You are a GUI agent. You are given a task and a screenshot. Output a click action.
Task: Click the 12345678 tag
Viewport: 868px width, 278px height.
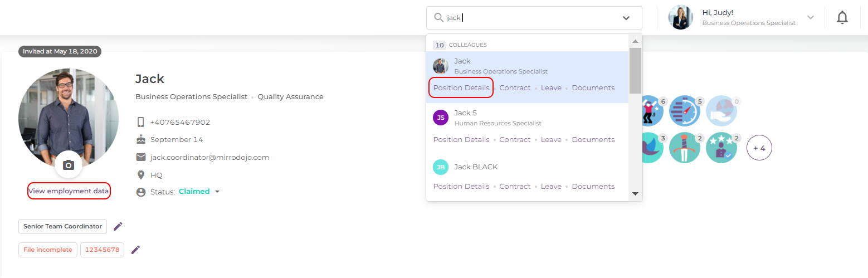click(x=103, y=250)
